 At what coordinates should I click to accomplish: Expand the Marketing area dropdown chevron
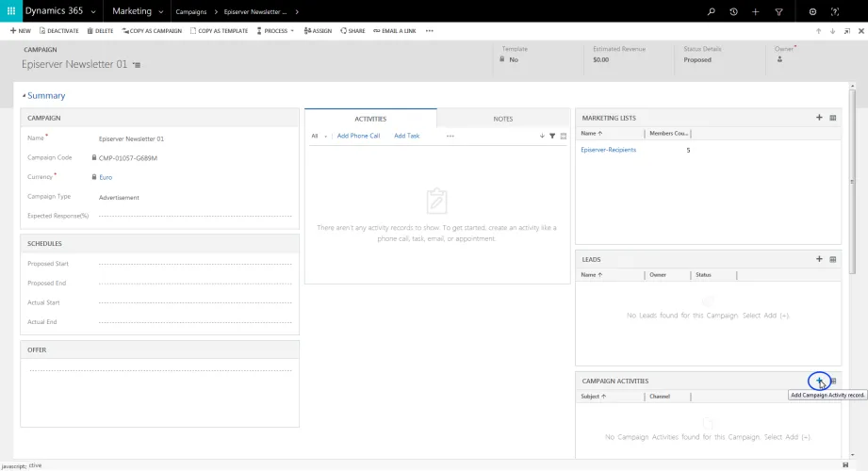point(160,11)
